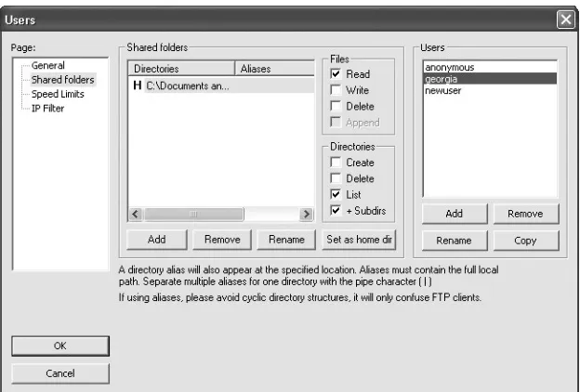Select the General page in tree
The width and height of the screenshot is (580, 392).
[x=47, y=65]
